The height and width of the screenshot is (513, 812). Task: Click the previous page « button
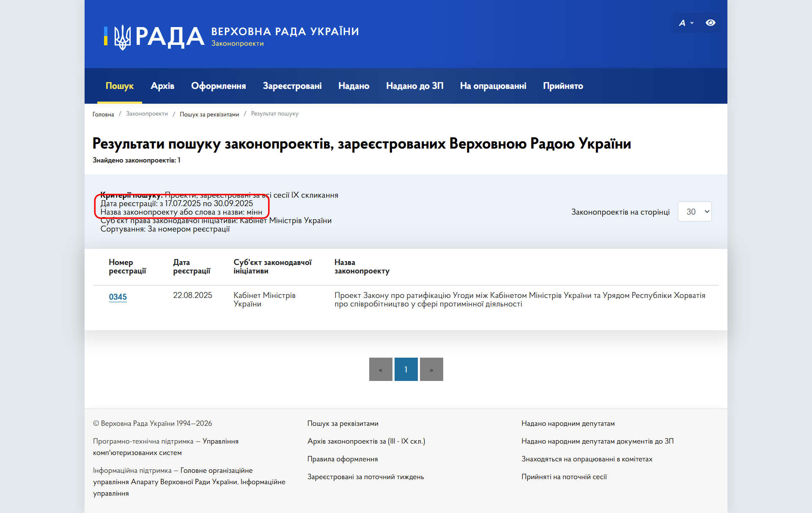pyautogui.click(x=381, y=369)
